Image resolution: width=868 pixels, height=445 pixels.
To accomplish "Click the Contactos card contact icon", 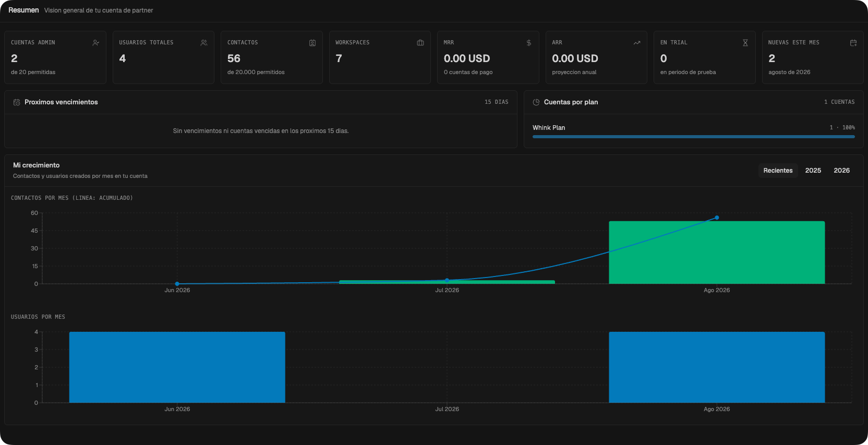I will 312,43.
